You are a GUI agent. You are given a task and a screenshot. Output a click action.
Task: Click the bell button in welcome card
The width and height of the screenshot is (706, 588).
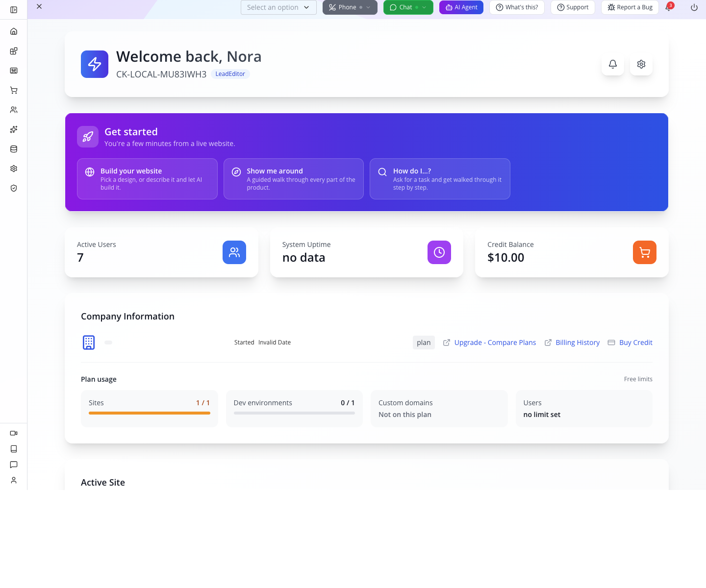coord(613,64)
